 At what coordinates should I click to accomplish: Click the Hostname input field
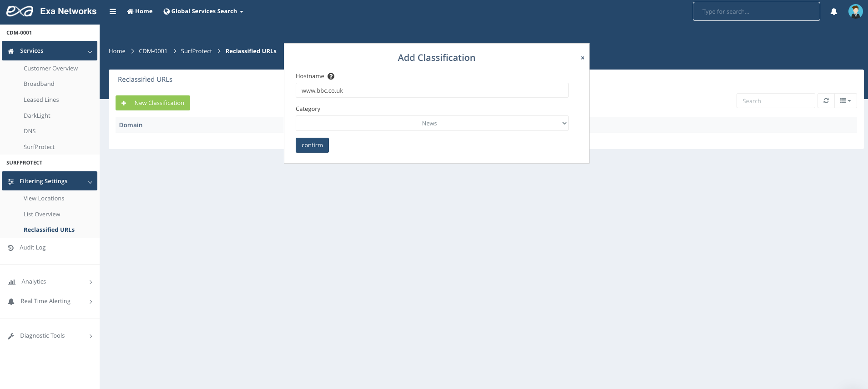[432, 90]
